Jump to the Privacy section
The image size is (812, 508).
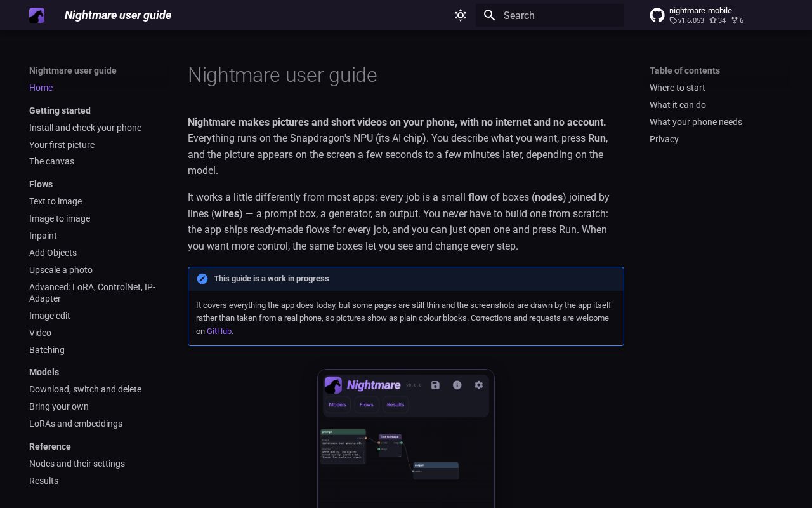tap(664, 139)
